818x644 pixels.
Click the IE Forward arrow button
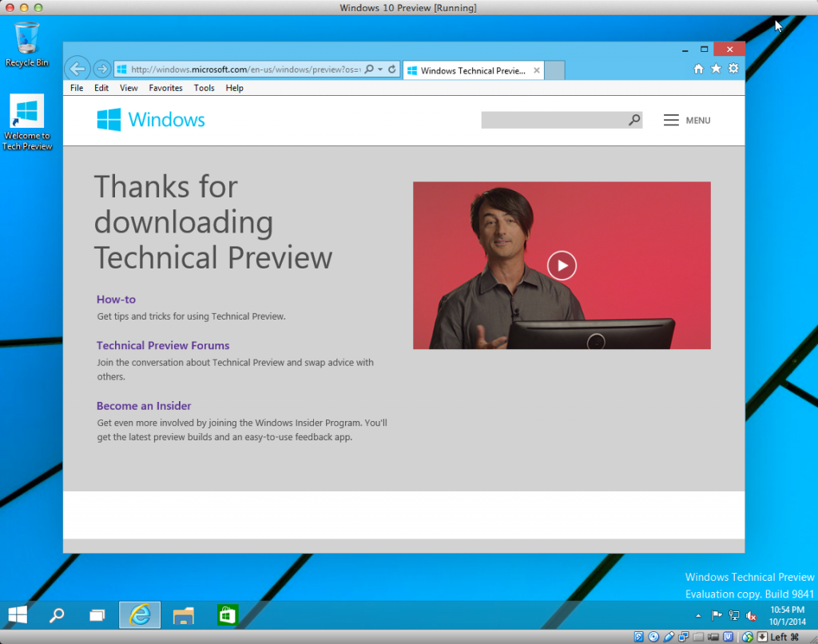pyautogui.click(x=102, y=69)
